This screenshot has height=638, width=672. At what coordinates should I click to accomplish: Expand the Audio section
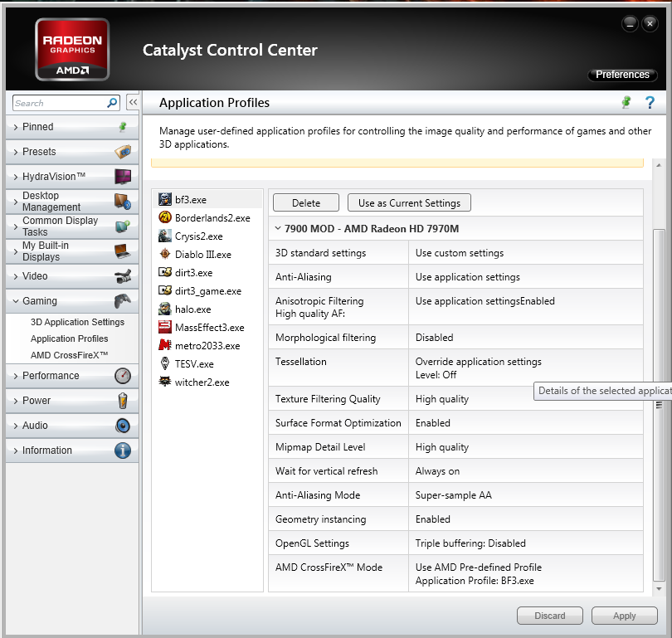coord(72,426)
